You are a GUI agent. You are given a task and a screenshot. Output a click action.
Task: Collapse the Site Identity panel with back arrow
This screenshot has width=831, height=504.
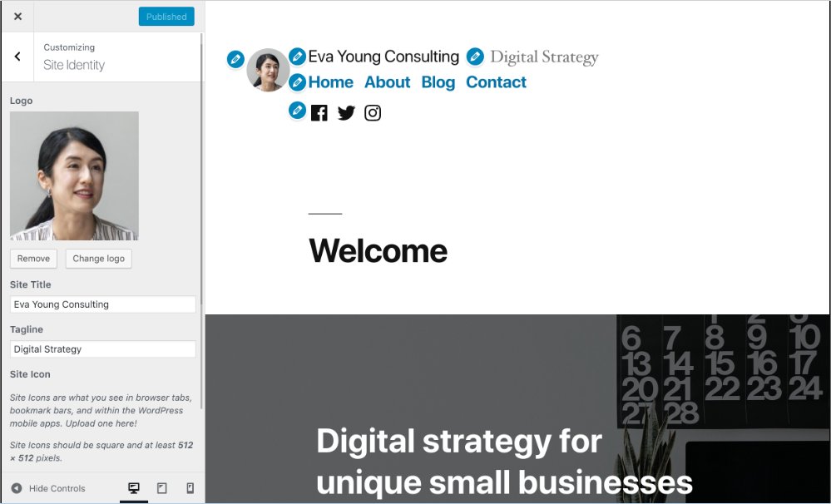pyautogui.click(x=17, y=57)
